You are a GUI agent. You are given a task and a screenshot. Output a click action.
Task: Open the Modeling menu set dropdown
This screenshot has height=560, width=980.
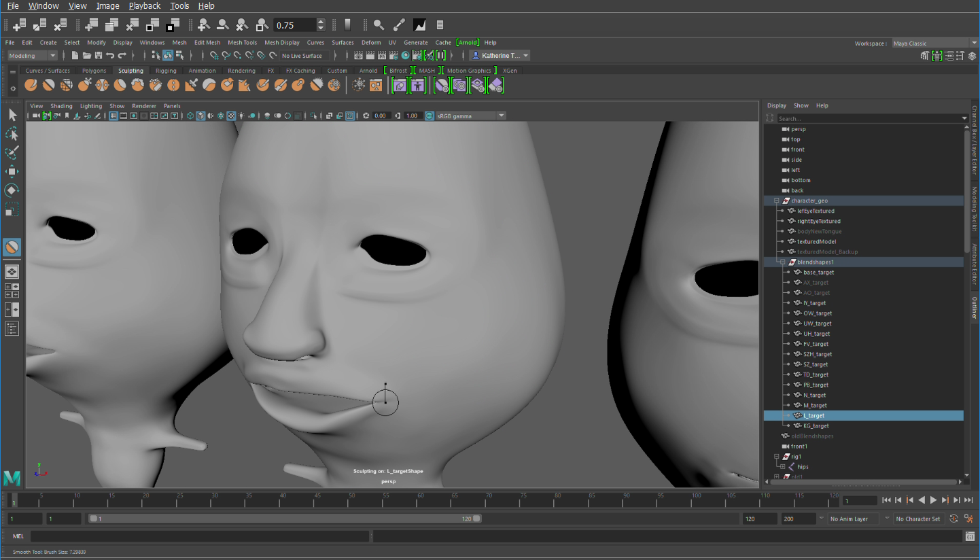point(32,55)
